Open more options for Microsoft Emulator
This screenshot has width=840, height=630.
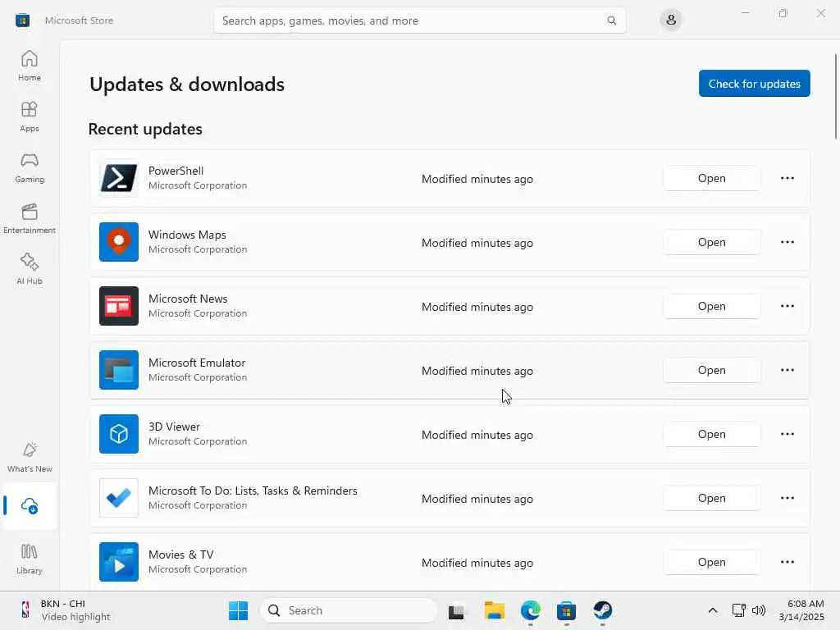(x=787, y=370)
